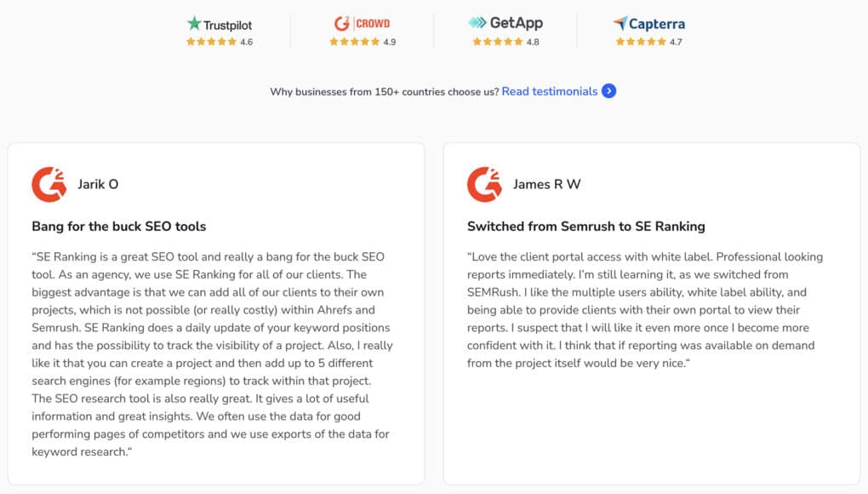
Task: Click the right testimonial card
Action: point(651,315)
